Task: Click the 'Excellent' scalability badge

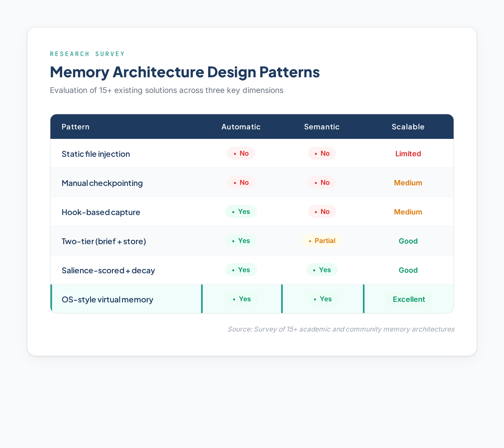Action: pos(409,299)
